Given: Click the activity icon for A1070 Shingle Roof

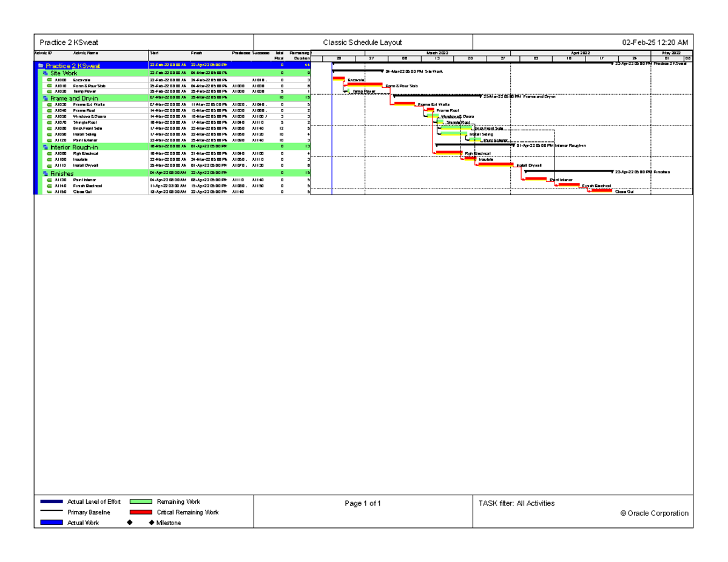Looking at the screenshot, I should 49,122.
